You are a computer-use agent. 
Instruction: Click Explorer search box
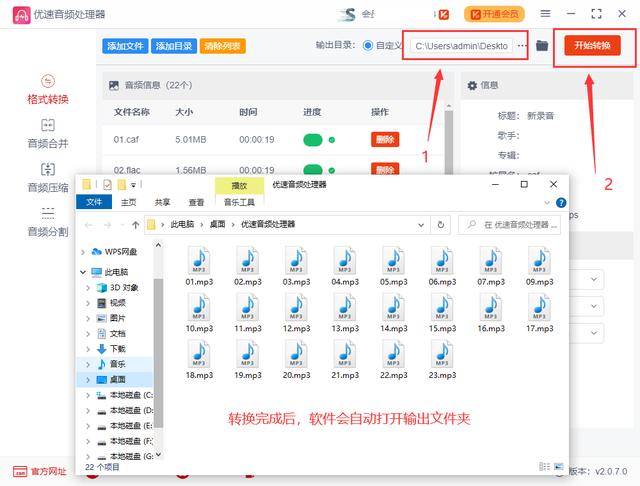click(x=509, y=225)
